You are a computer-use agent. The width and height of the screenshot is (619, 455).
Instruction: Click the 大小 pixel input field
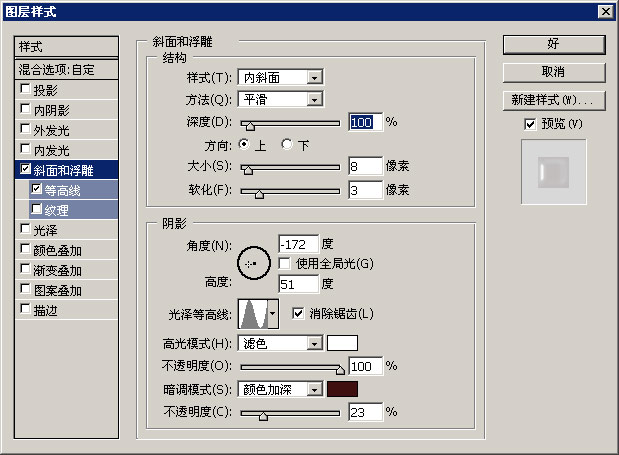[366, 166]
